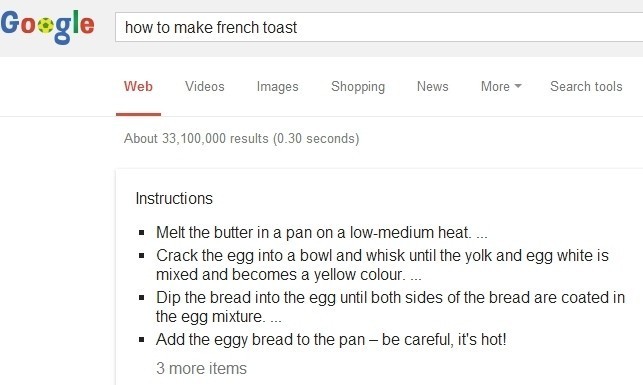Image resolution: width=643 pixels, height=385 pixels.
Task: Click the Instructions heading
Action: (174, 198)
